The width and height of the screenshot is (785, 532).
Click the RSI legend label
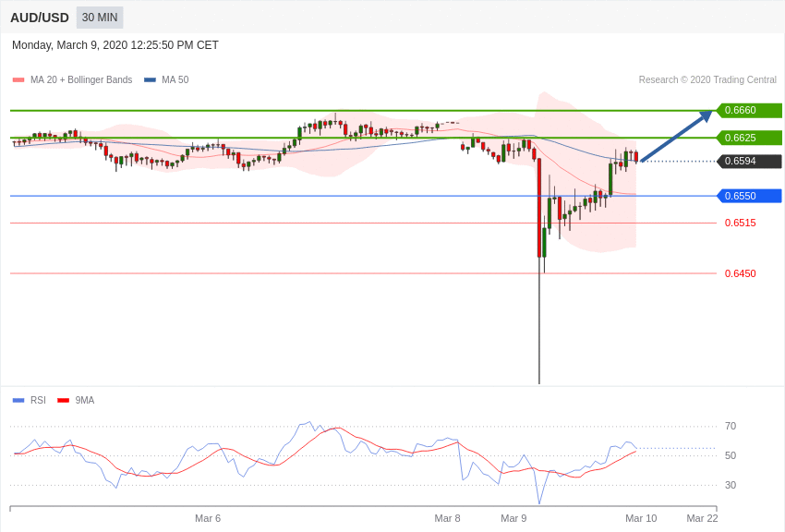click(38, 400)
